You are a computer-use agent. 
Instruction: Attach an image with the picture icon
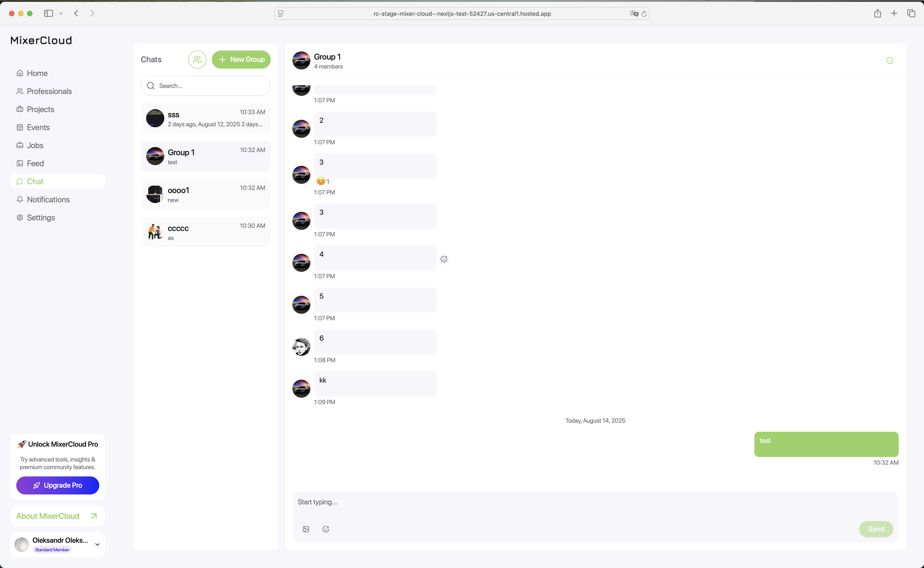click(x=306, y=529)
